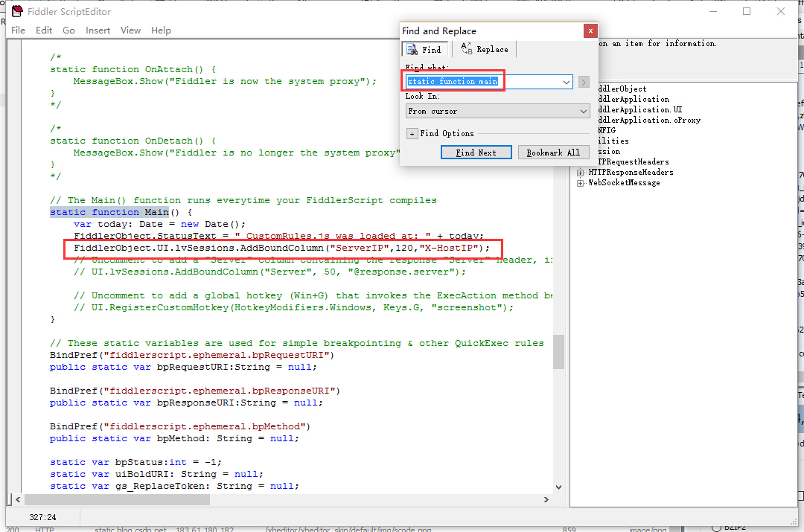Select FiddlerApplication.UI tree item
The image size is (804, 532).
point(640,109)
